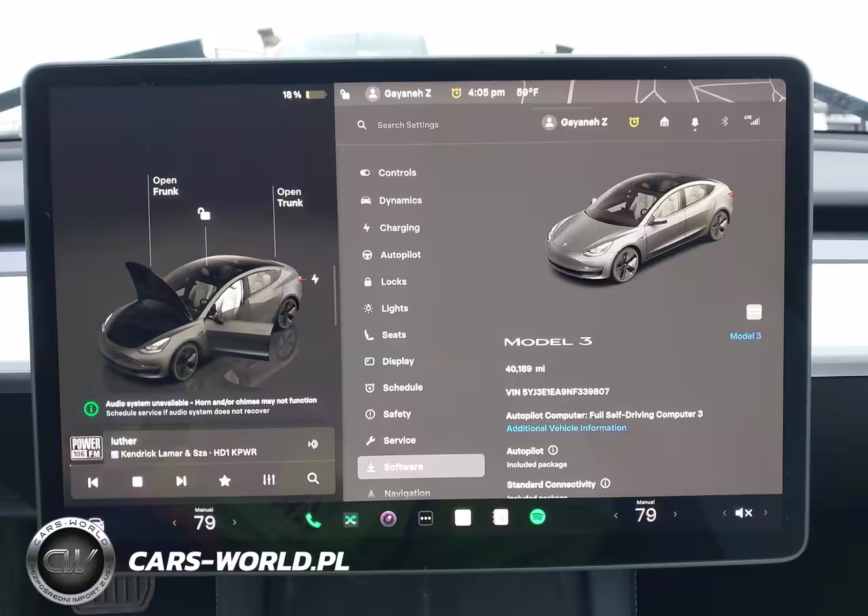
Task: Launch Spotify from the bottom dock
Action: [537, 517]
